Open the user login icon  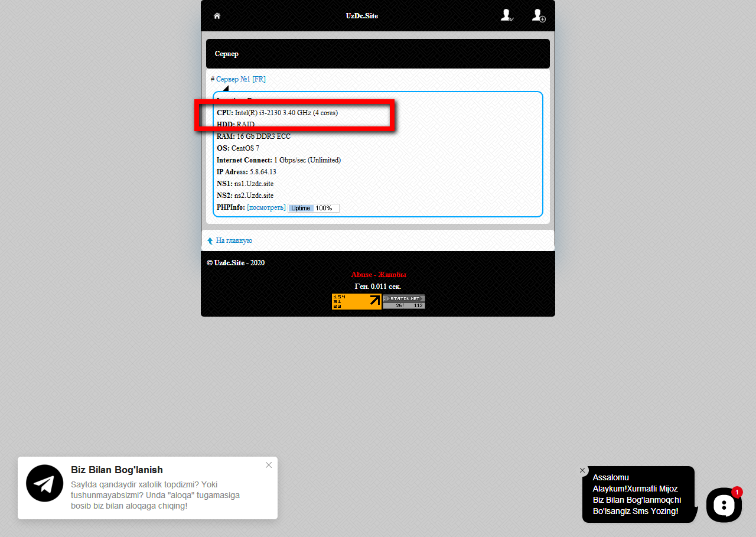[x=506, y=15]
